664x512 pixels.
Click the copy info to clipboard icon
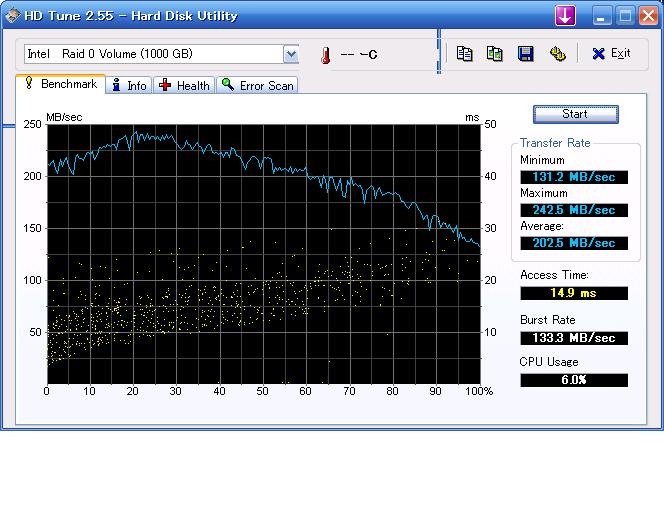(464, 54)
